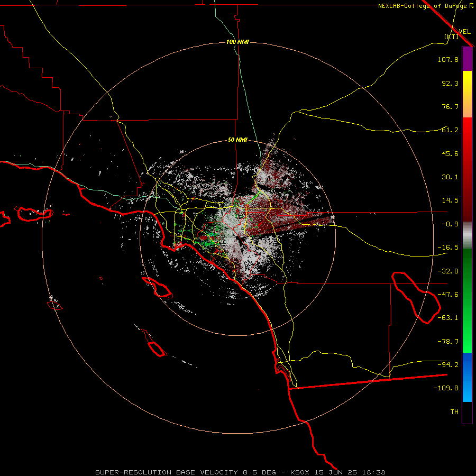The image size is (476, 476).
Task: Select the 92.3 velocity scale value
Action: pyautogui.click(x=450, y=83)
